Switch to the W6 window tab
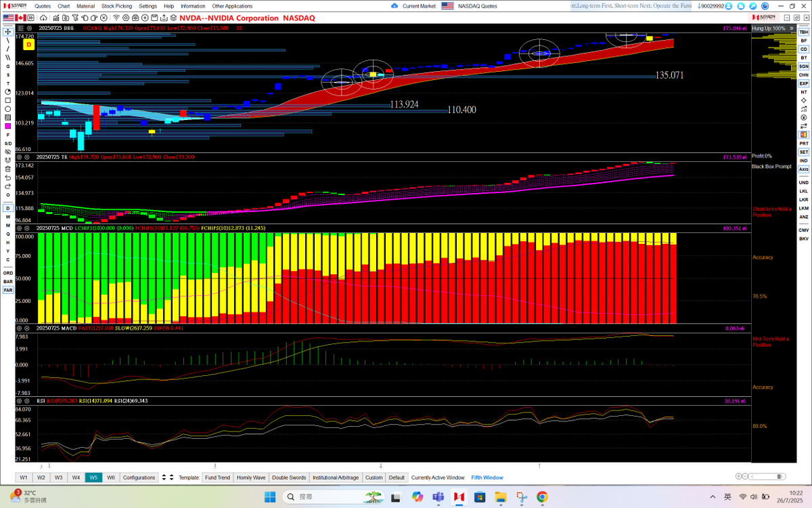Screen dimensions: 812x508 pos(110,478)
